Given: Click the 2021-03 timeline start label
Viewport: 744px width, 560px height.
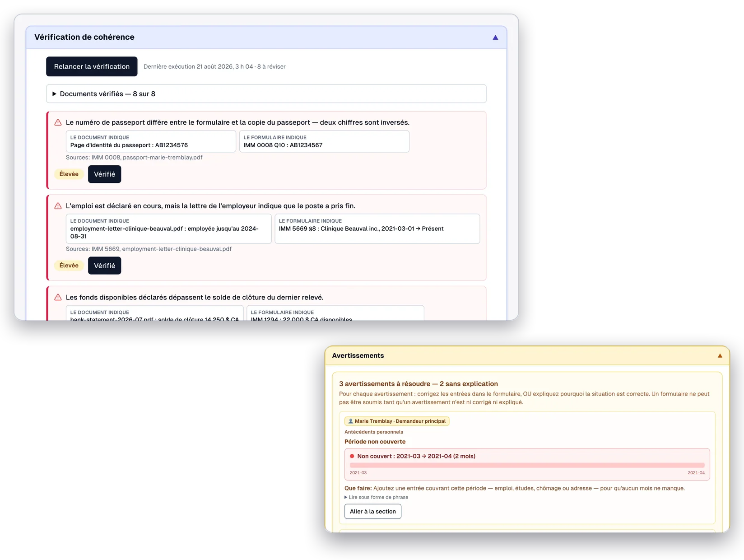Looking at the screenshot, I should 358,473.
